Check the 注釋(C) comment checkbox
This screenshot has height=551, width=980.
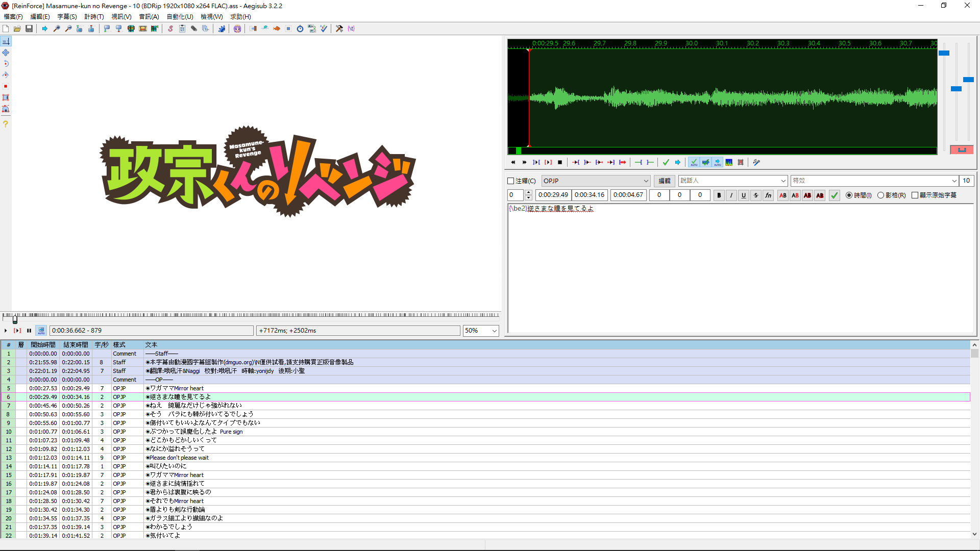click(510, 181)
